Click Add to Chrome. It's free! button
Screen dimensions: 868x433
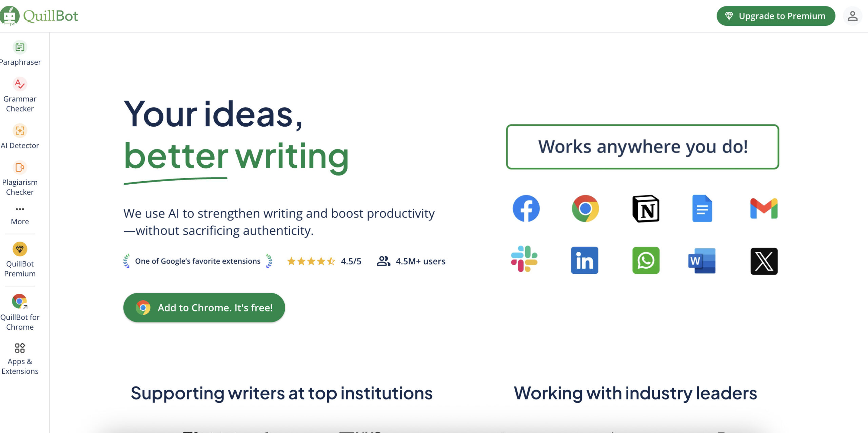click(204, 308)
